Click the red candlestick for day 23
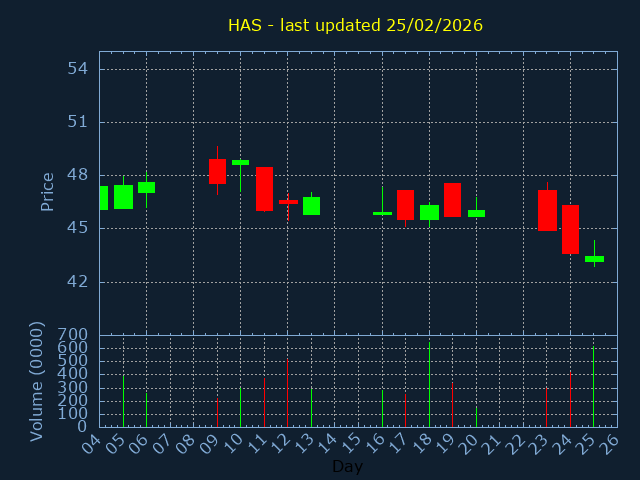Image resolution: width=640 pixels, height=480 pixels. tap(547, 210)
